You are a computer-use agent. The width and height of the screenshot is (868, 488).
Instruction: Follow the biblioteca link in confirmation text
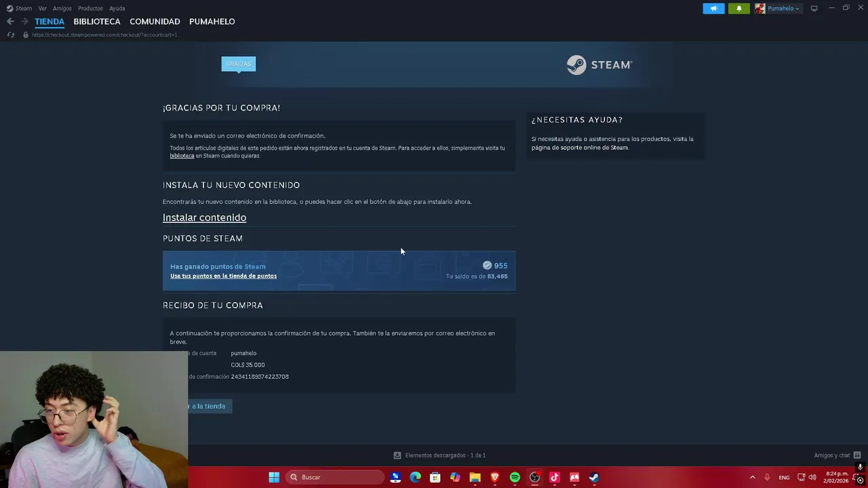pos(182,156)
